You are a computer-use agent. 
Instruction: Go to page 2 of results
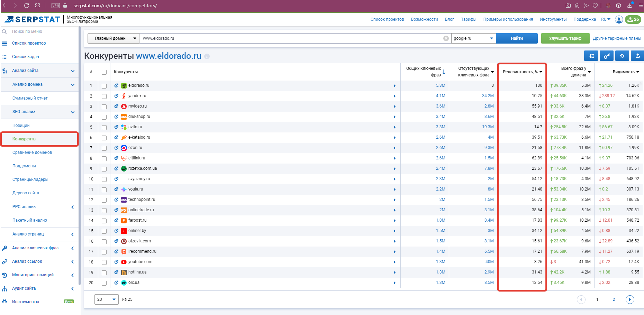614,299
